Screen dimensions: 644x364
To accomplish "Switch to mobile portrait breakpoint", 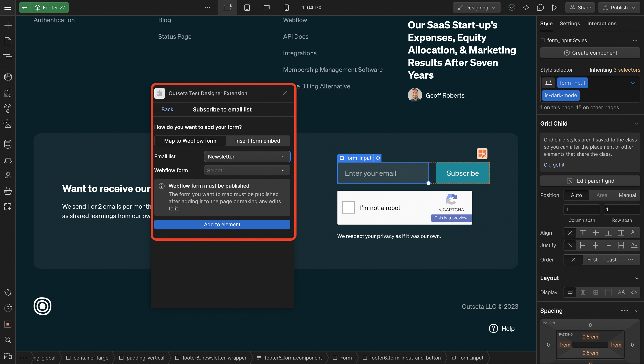I will pos(286,8).
